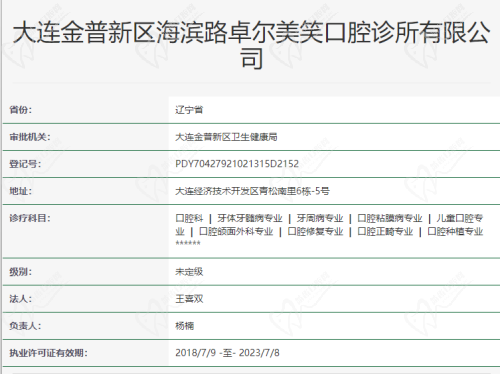Click the legal person name 王喜双

(x=189, y=299)
